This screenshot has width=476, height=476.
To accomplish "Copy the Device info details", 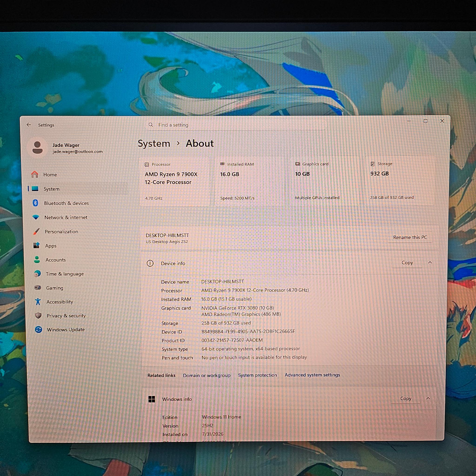I will click(x=407, y=263).
